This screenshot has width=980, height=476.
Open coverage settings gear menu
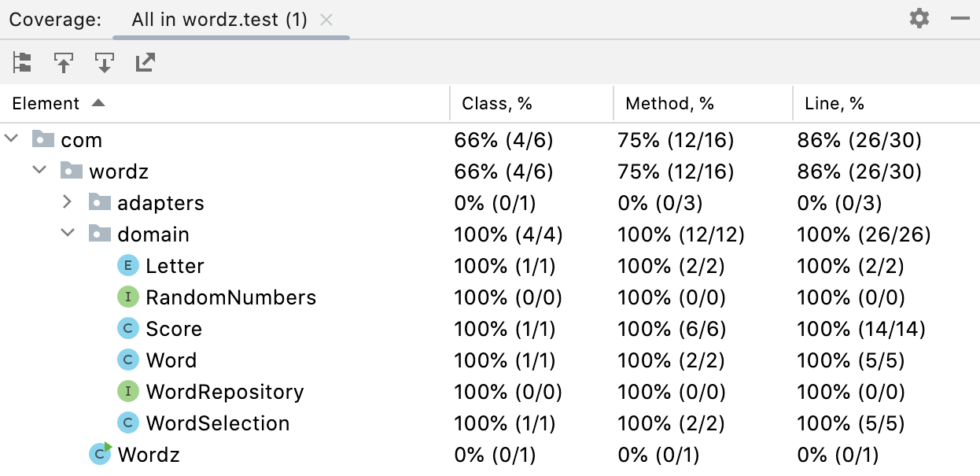point(919,19)
